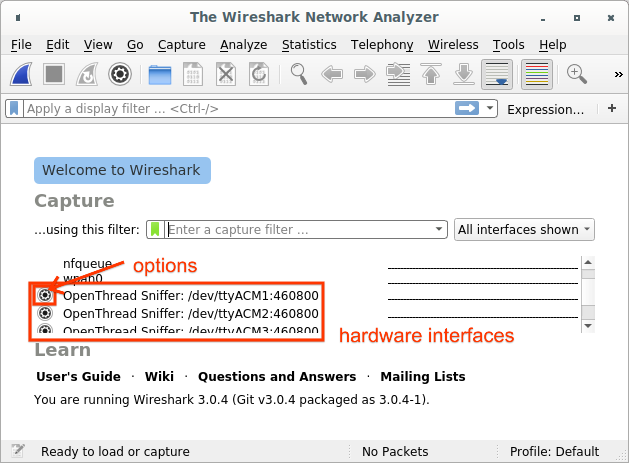This screenshot has width=631, height=466.
Task: Click the zoom in magnifier icon
Action: [x=577, y=74]
